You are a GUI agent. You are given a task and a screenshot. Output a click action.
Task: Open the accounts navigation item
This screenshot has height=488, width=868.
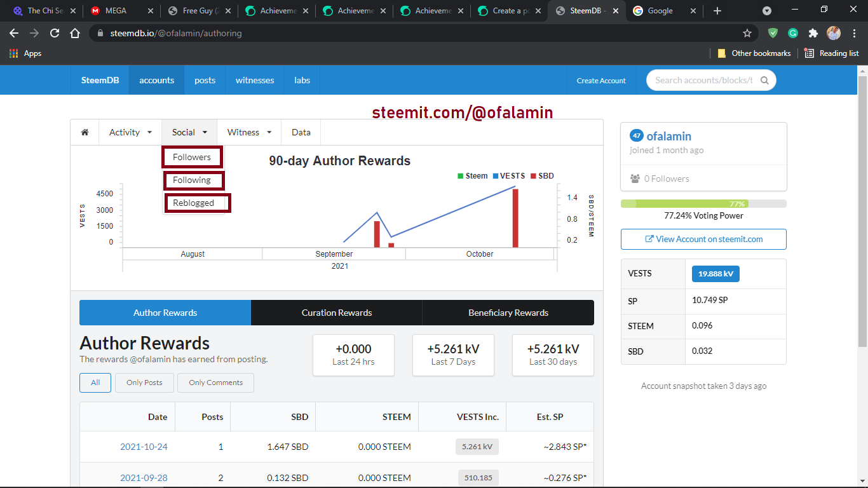click(x=157, y=80)
